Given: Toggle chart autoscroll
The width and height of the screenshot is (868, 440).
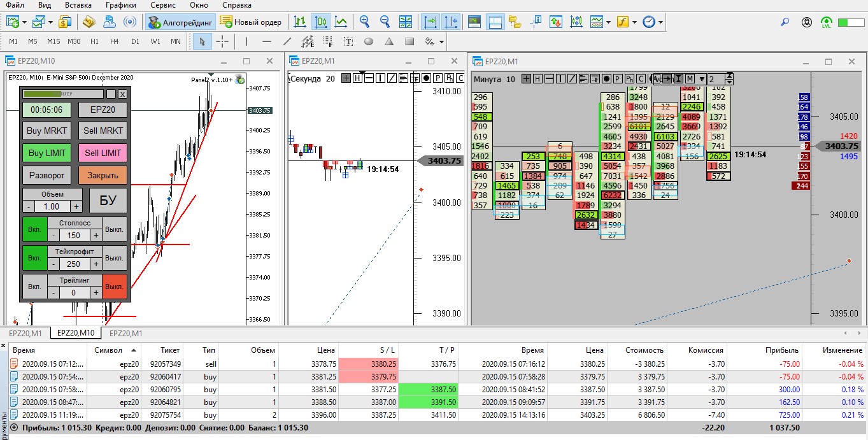Looking at the screenshot, I should tap(430, 22).
